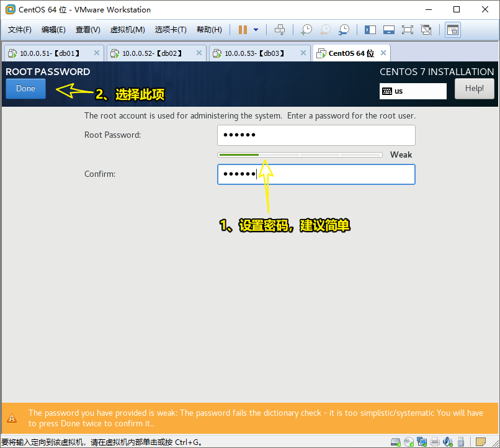
Task: Click the warning triangle icon in orange banner
Action: pos(12,418)
